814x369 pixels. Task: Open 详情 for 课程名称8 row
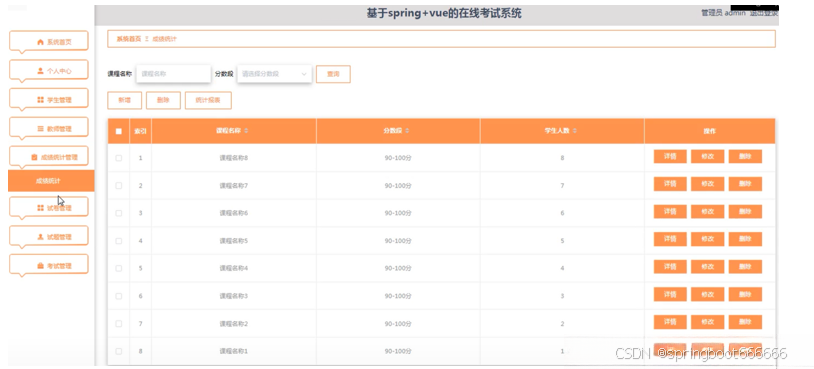point(670,157)
